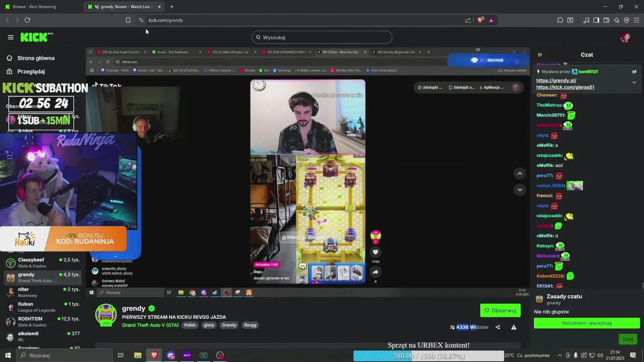Reload the page
644x362 pixels.
27,20
